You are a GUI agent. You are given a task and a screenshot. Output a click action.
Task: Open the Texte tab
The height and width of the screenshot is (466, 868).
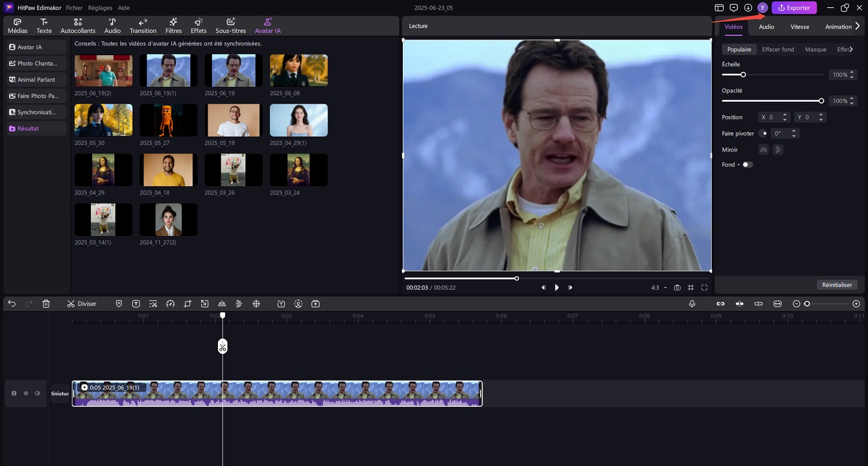pyautogui.click(x=44, y=26)
